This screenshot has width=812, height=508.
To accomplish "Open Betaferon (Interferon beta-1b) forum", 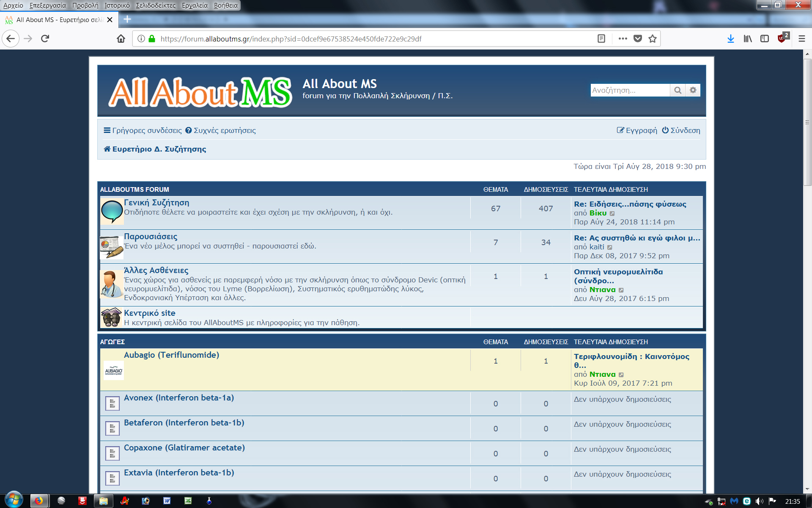I will pos(184,422).
